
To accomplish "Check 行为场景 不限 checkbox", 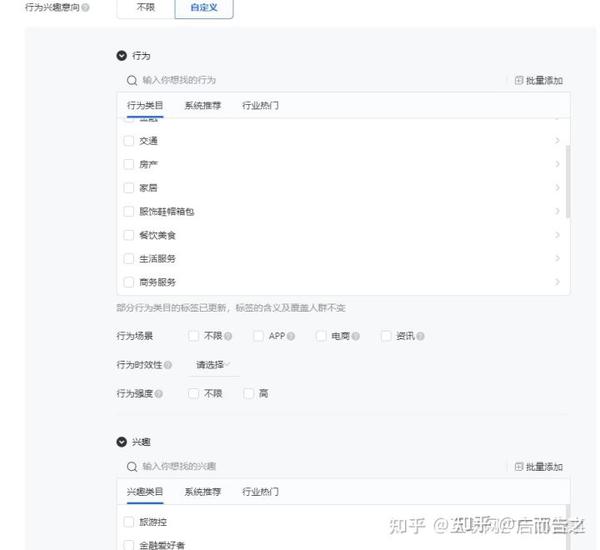I will [194, 336].
